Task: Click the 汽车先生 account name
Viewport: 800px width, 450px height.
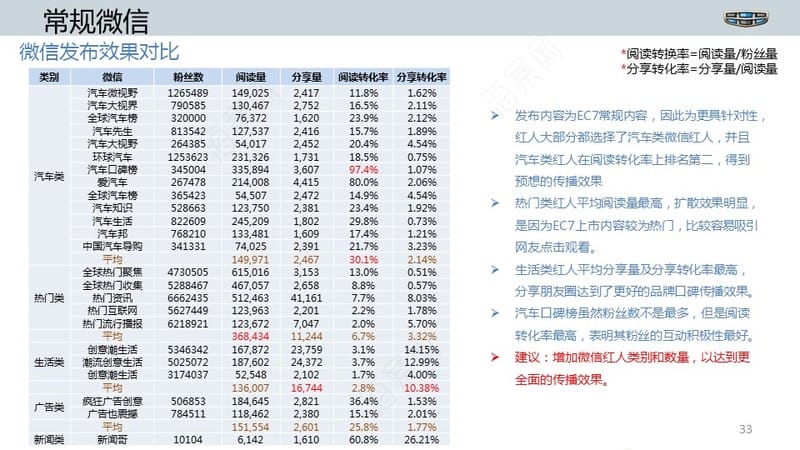Action: 112,131
